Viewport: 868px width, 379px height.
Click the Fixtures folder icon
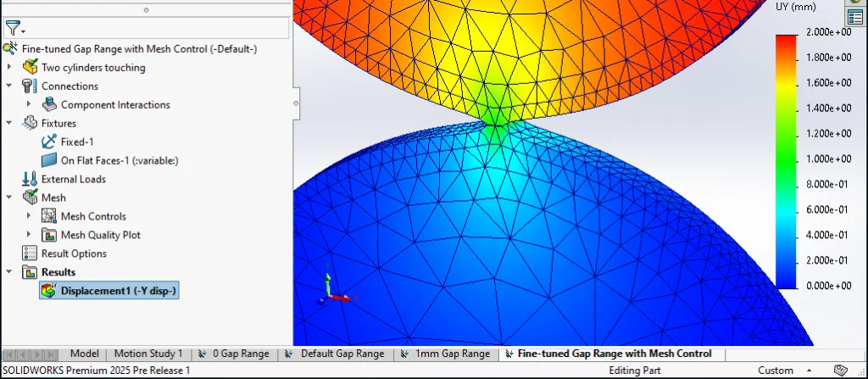coord(30,123)
